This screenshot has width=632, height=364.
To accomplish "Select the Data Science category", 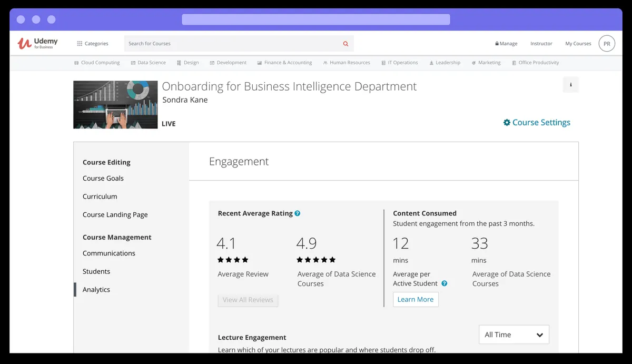I will pyautogui.click(x=148, y=63).
